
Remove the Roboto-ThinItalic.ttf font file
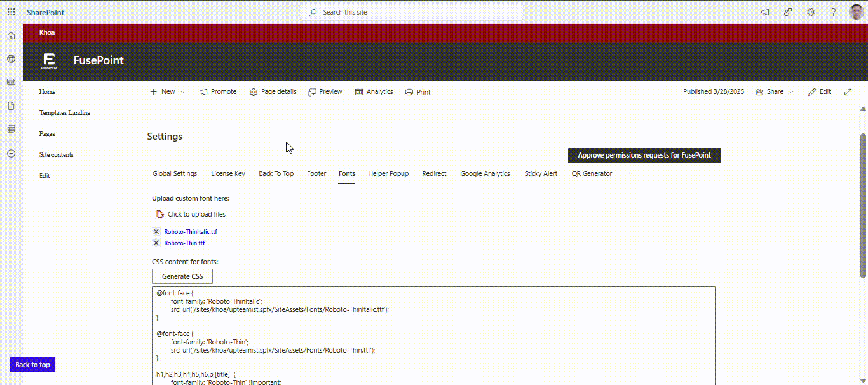(156, 232)
